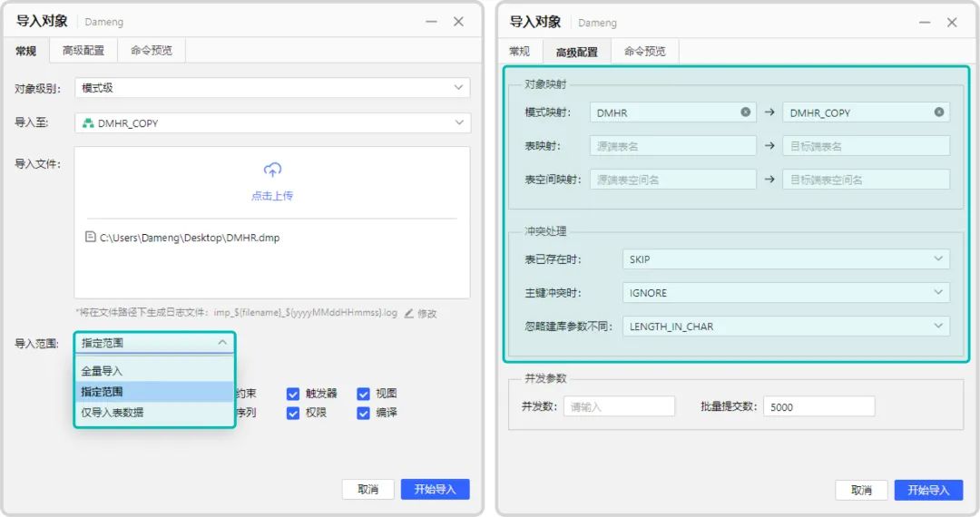Select 全量导入 from the dropdown list
Screen dimensions: 980x517
pyautogui.click(x=154, y=371)
